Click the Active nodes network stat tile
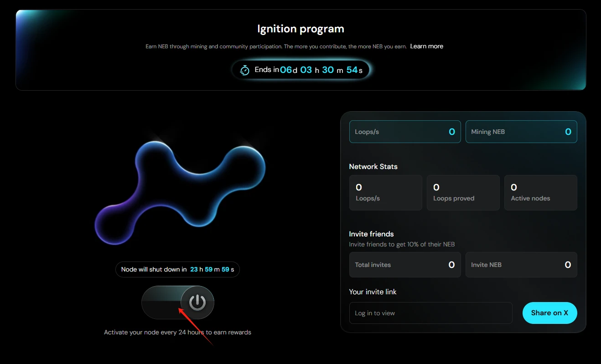 [x=540, y=193]
